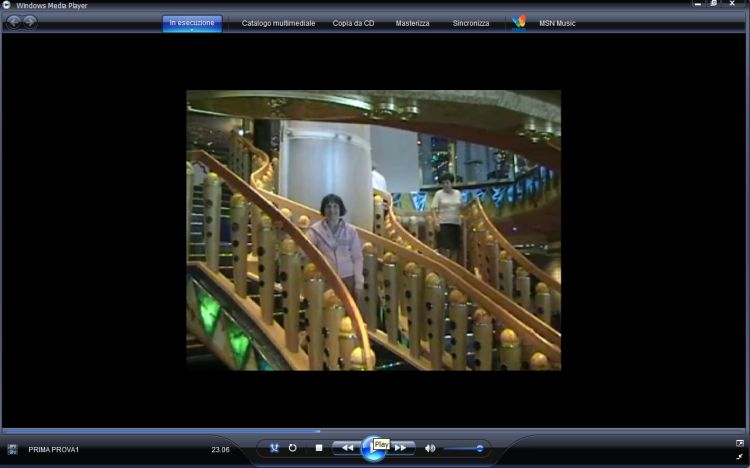The image size is (750, 468).
Task: Toggle repeat mode on
Action: 293,448
